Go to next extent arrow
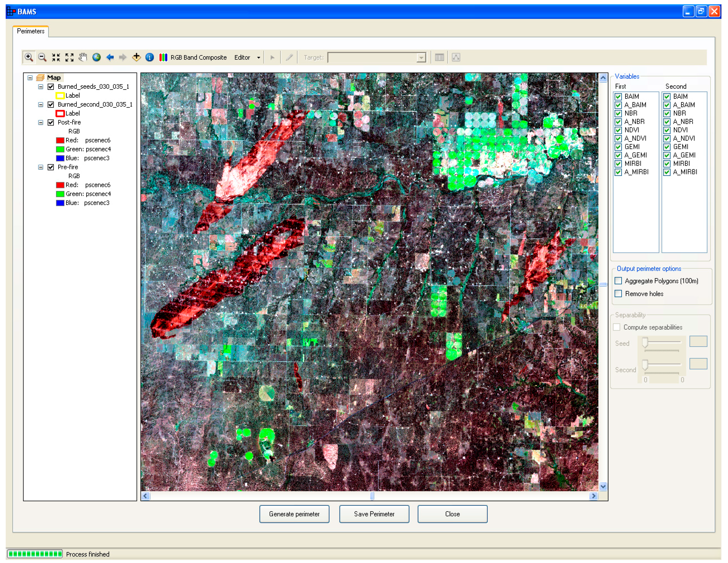 [123, 57]
